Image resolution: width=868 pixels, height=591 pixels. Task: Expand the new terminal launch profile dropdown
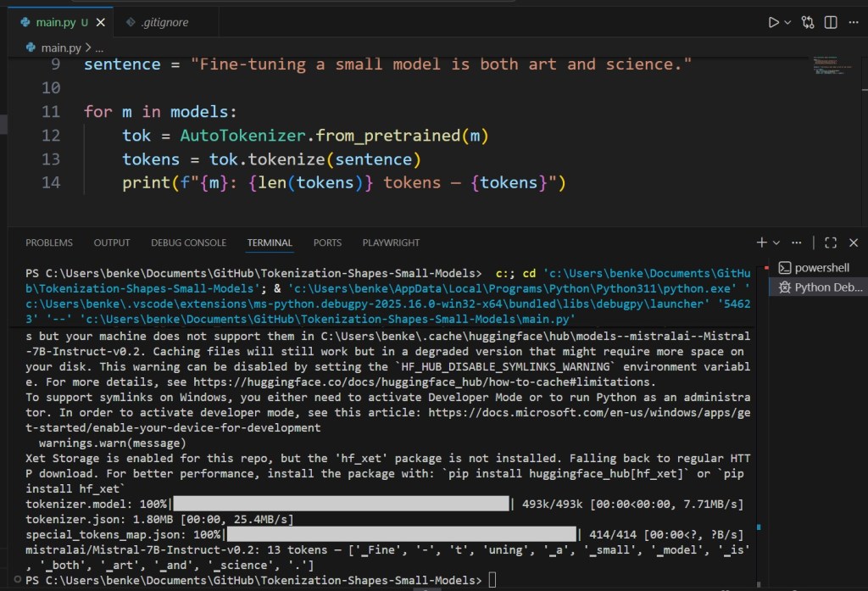pyautogui.click(x=776, y=243)
